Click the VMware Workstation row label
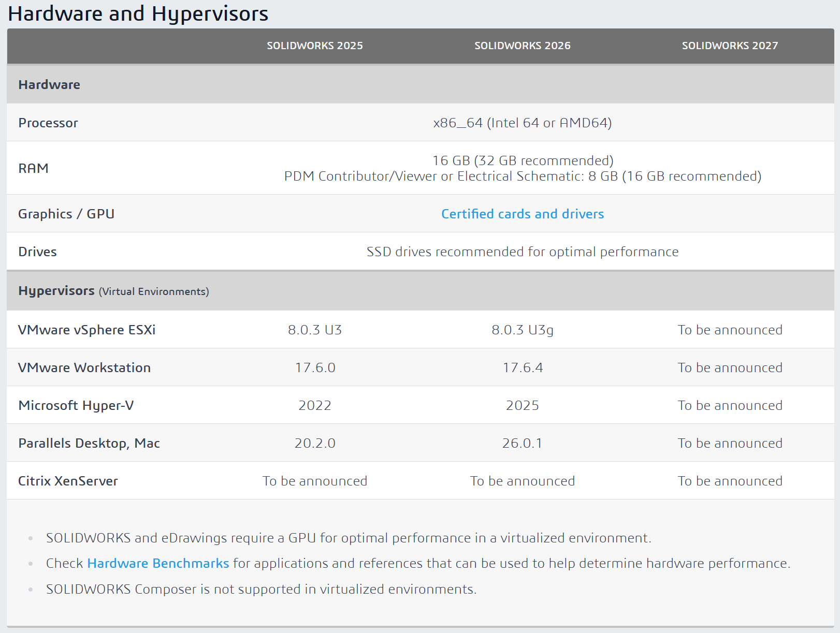The height and width of the screenshot is (633, 840). pos(84,367)
